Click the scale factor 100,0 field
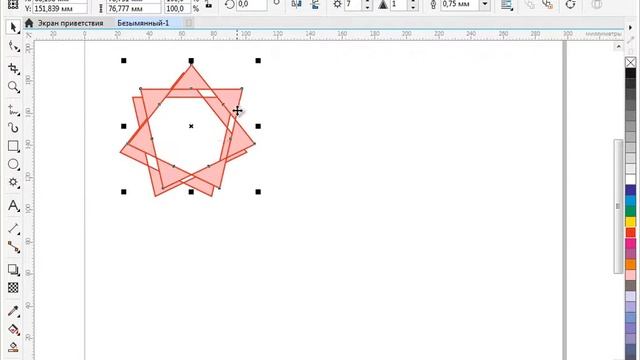The height and width of the screenshot is (360, 640). point(178,9)
